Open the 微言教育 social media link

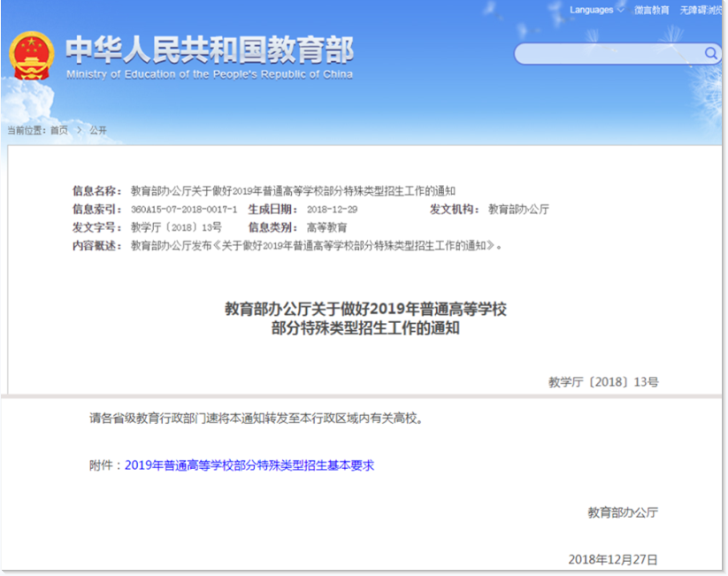(653, 9)
